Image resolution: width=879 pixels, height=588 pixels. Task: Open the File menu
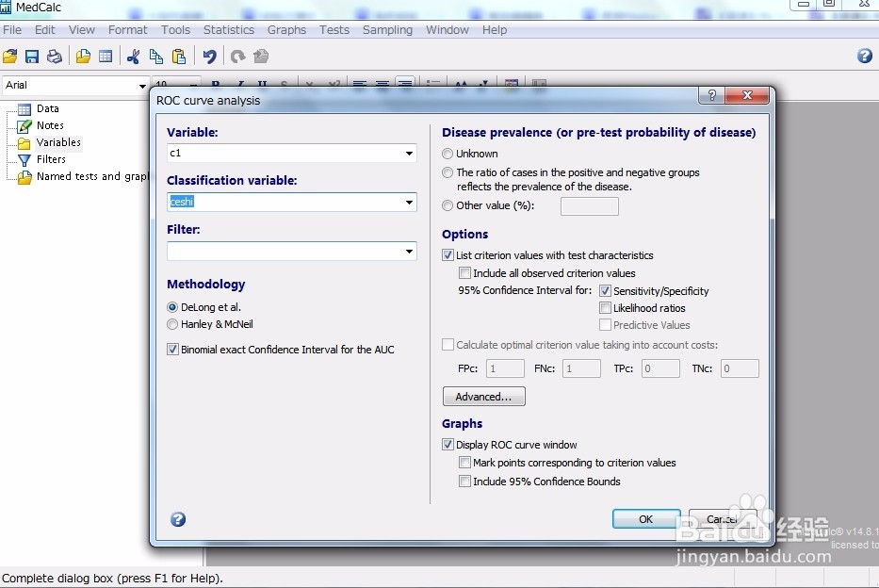pyautogui.click(x=11, y=30)
